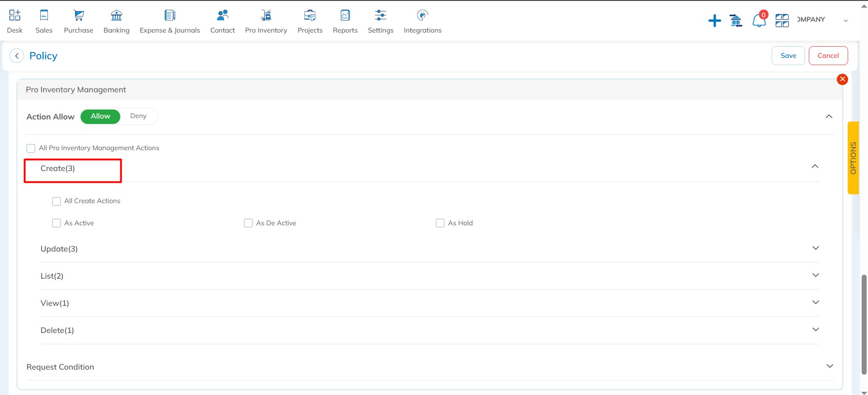Open the company name dropdown arrow
Viewport: 868px width, 395px height.
[x=845, y=21]
